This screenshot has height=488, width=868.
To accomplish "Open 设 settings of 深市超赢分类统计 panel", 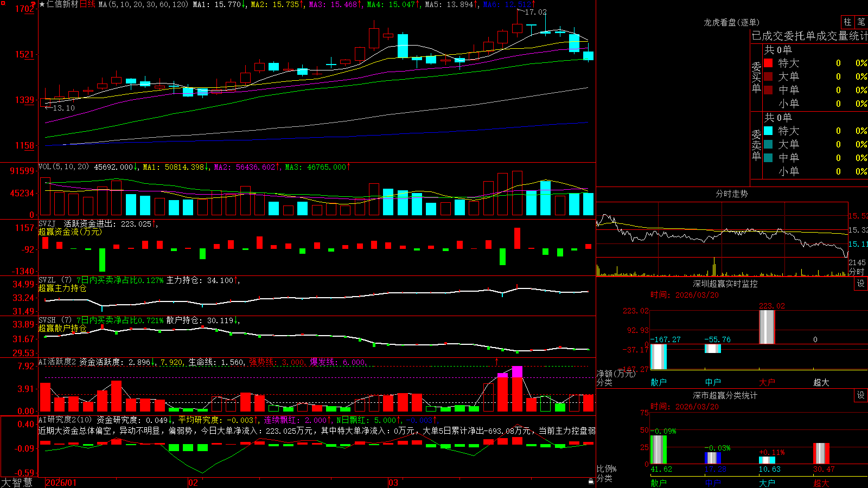I will [x=861, y=395].
